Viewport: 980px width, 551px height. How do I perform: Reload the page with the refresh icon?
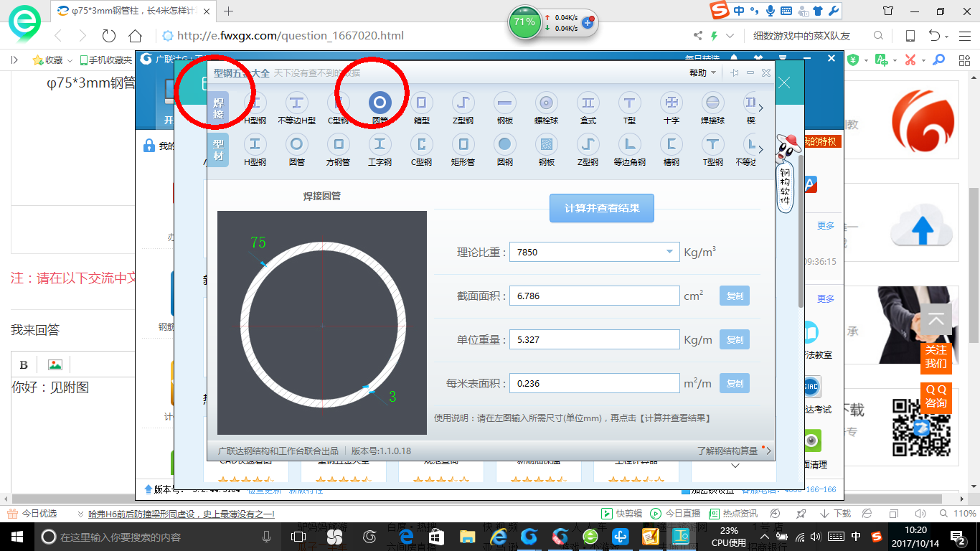click(109, 35)
